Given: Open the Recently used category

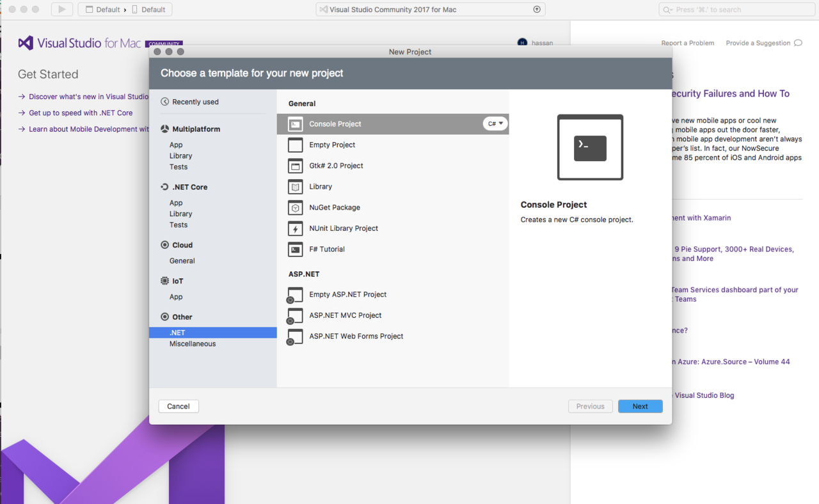Looking at the screenshot, I should (195, 102).
